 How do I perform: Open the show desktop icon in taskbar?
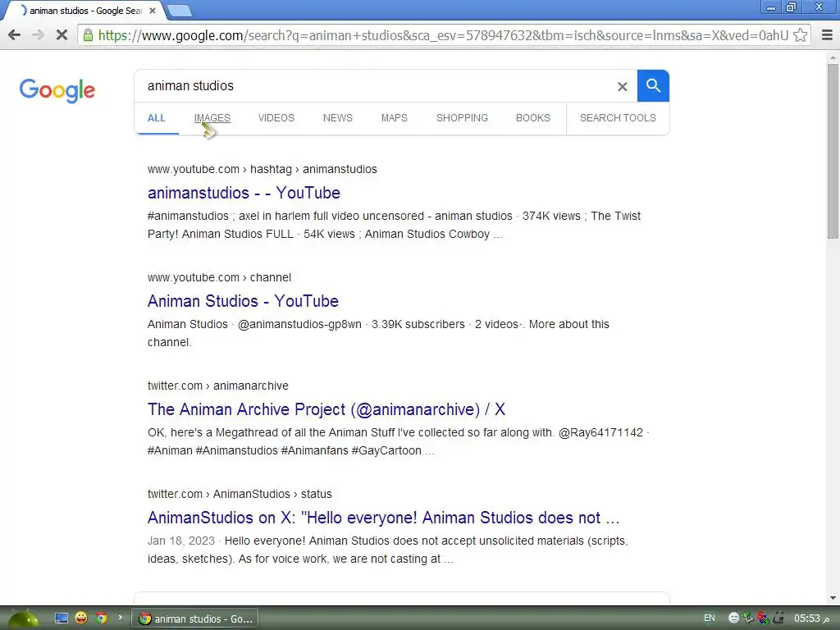click(62, 619)
